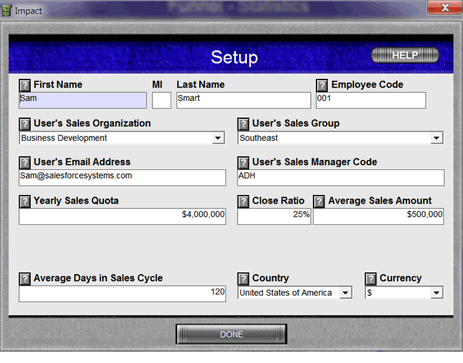
Task: Open the Country dropdown arrow
Action: pyautogui.click(x=345, y=293)
